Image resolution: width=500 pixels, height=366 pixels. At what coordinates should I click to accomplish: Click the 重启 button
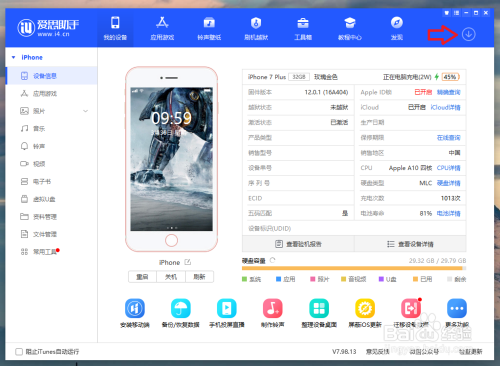click(x=142, y=277)
